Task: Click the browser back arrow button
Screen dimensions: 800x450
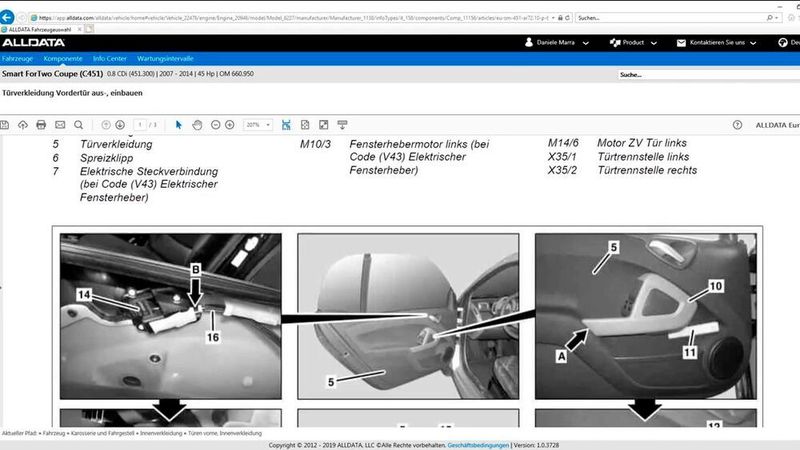Action: [x=7, y=18]
